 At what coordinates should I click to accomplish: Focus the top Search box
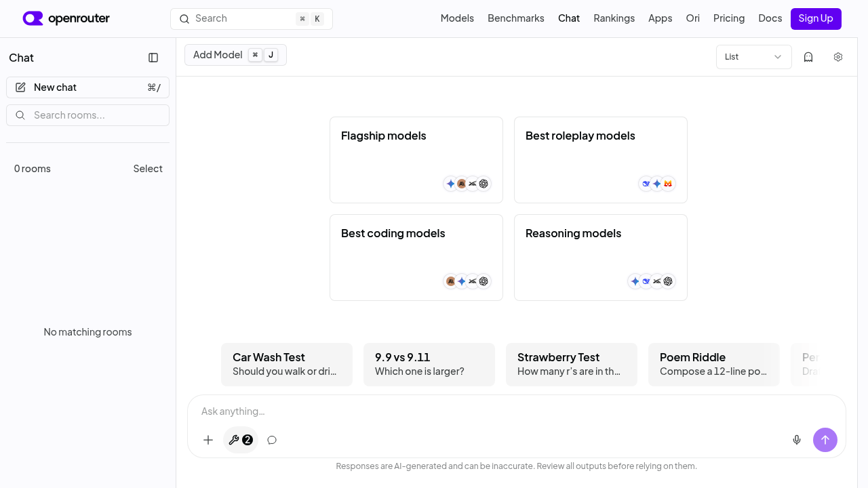[252, 19]
